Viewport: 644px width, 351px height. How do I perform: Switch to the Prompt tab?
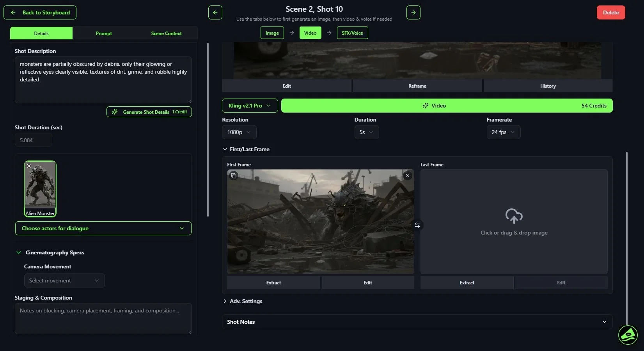(x=103, y=33)
